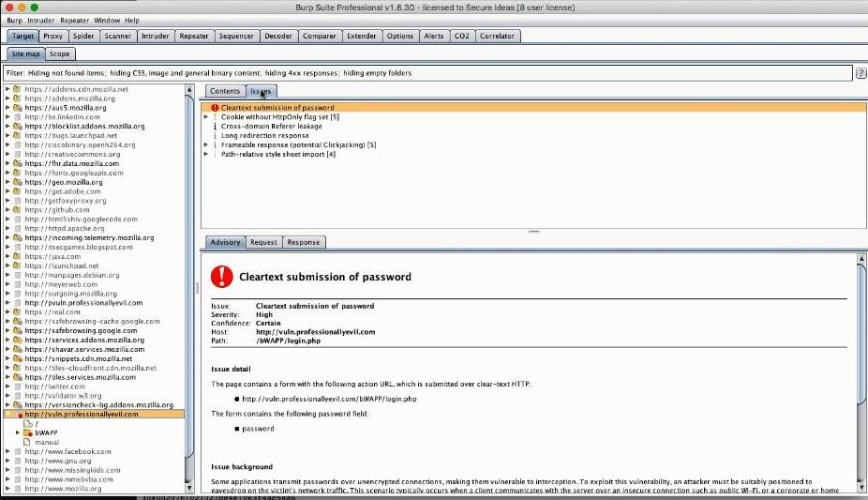The width and height of the screenshot is (868, 500).
Task: Select the Long redirection response issue
Action: (265, 136)
